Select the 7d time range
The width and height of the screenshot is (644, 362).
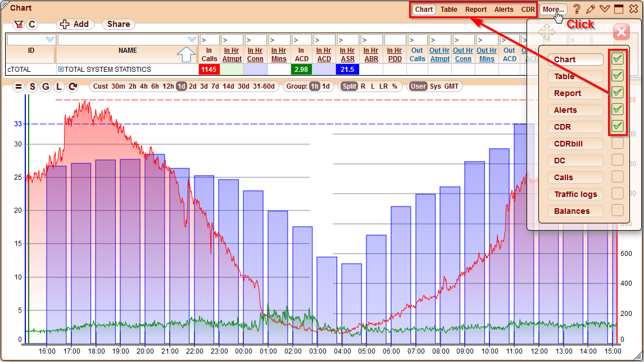[x=215, y=86]
